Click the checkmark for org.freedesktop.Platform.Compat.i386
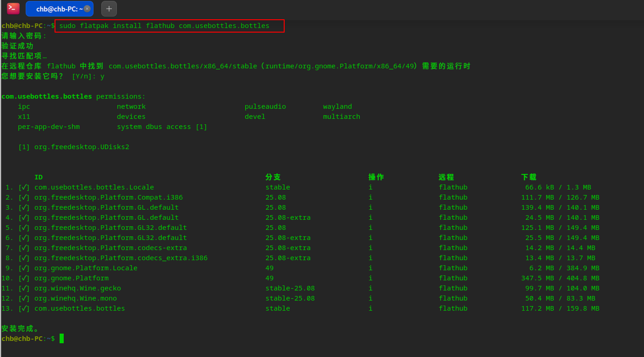This screenshot has height=357, width=644. pyautogui.click(x=24, y=197)
